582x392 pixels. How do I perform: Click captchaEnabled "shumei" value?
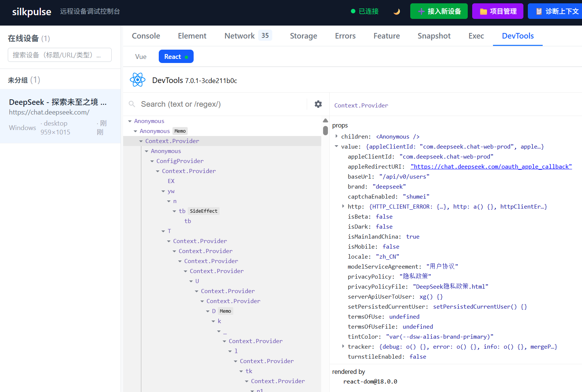click(x=416, y=197)
